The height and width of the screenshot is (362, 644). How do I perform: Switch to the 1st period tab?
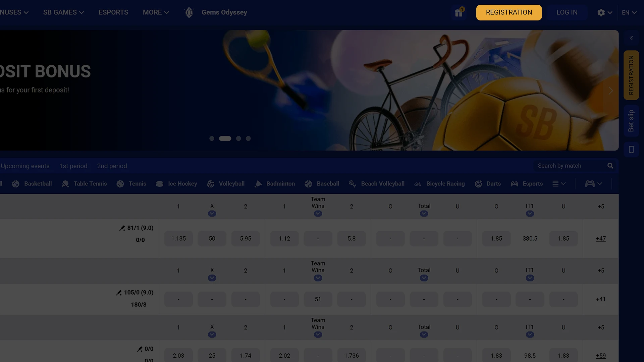click(73, 166)
